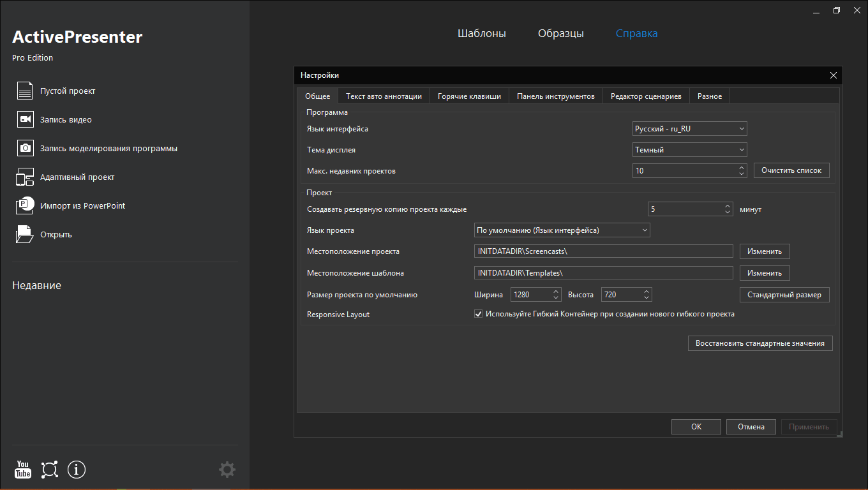The width and height of the screenshot is (868, 490).
Task: Click Изменить next to template location
Action: coord(765,273)
